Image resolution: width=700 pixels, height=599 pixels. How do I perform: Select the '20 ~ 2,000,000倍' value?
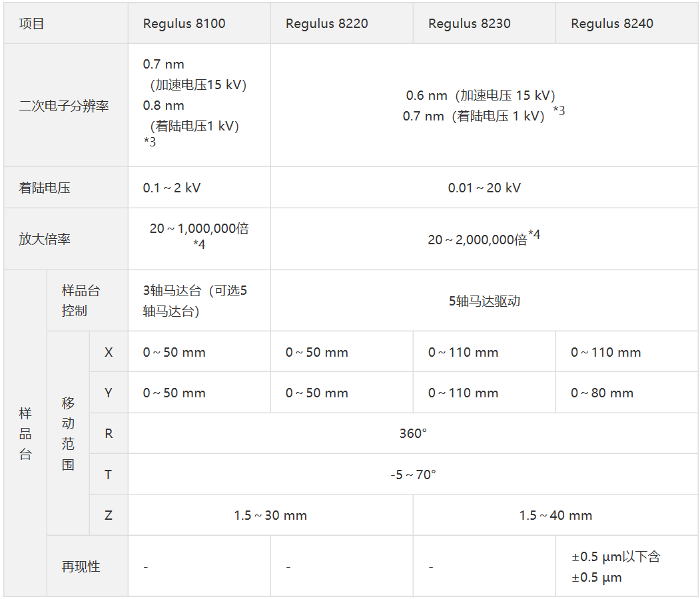pos(478,240)
